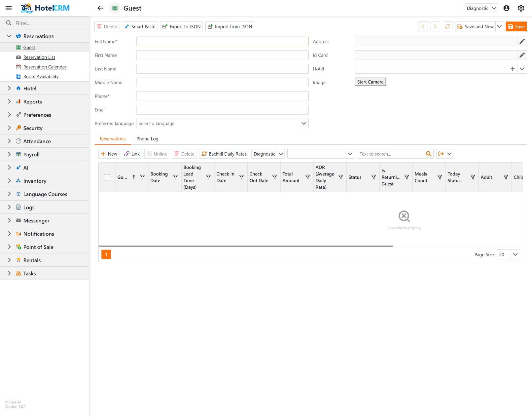
Task: Edit the Address field with pencil icon
Action: (522, 42)
